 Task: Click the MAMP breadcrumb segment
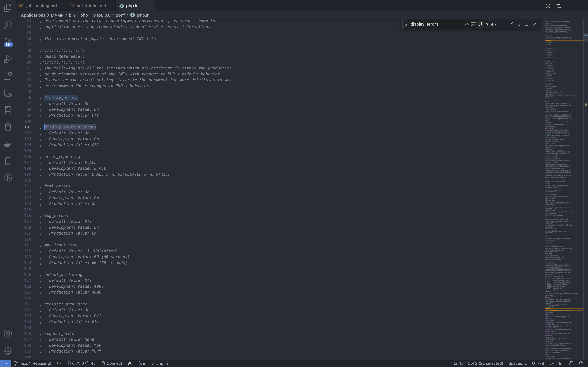pyautogui.click(x=57, y=15)
